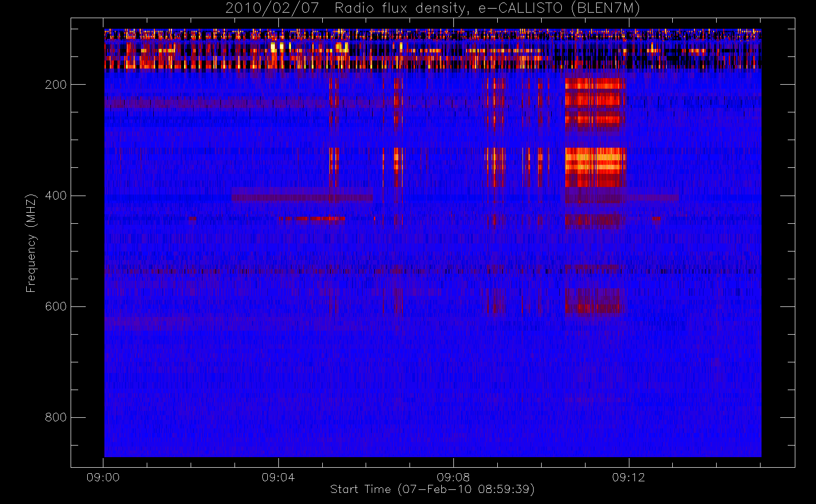
Task: Click the 09:00 time tick label
Action: tap(103, 477)
